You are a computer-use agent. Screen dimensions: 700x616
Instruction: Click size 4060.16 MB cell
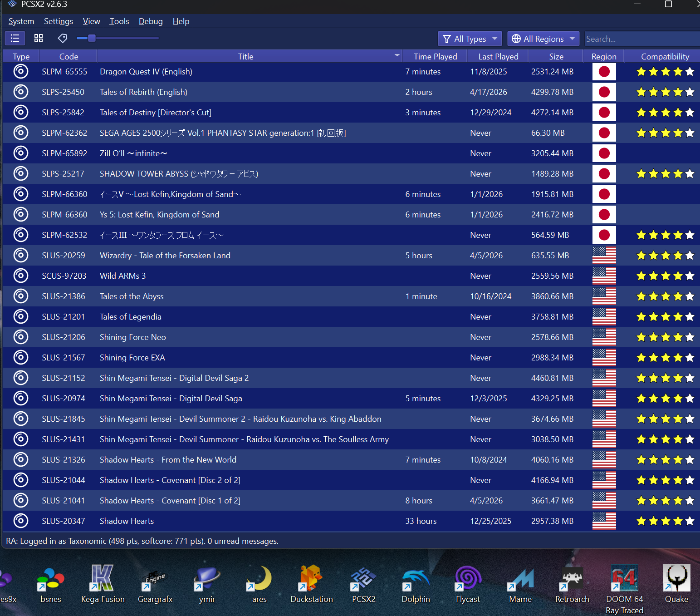pyautogui.click(x=552, y=460)
